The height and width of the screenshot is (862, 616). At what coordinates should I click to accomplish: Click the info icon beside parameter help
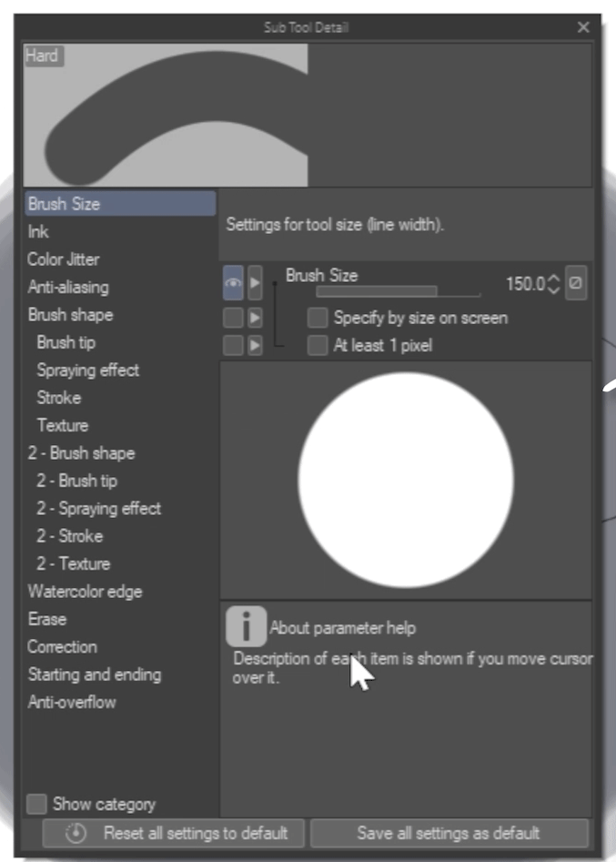pyautogui.click(x=246, y=627)
